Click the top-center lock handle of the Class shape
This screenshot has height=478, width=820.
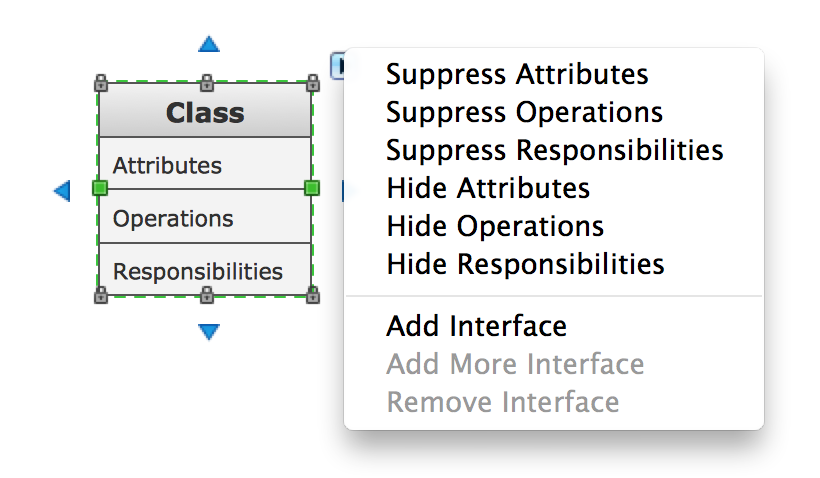pos(207,82)
